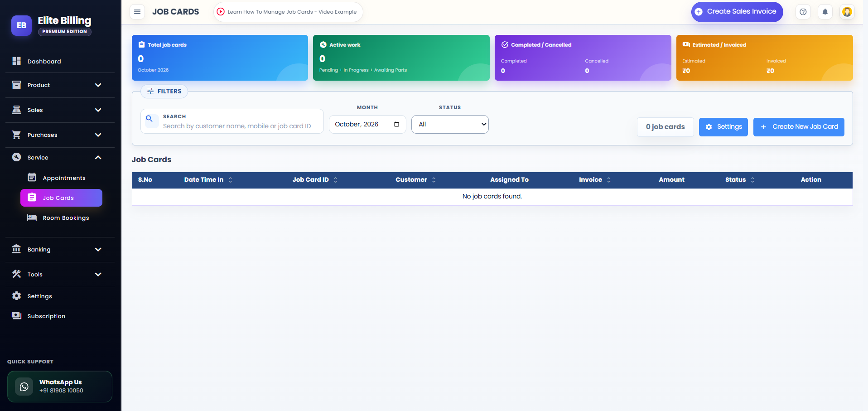The width and height of the screenshot is (868, 411).
Task: Click the FILTERS label pill
Action: [164, 92]
